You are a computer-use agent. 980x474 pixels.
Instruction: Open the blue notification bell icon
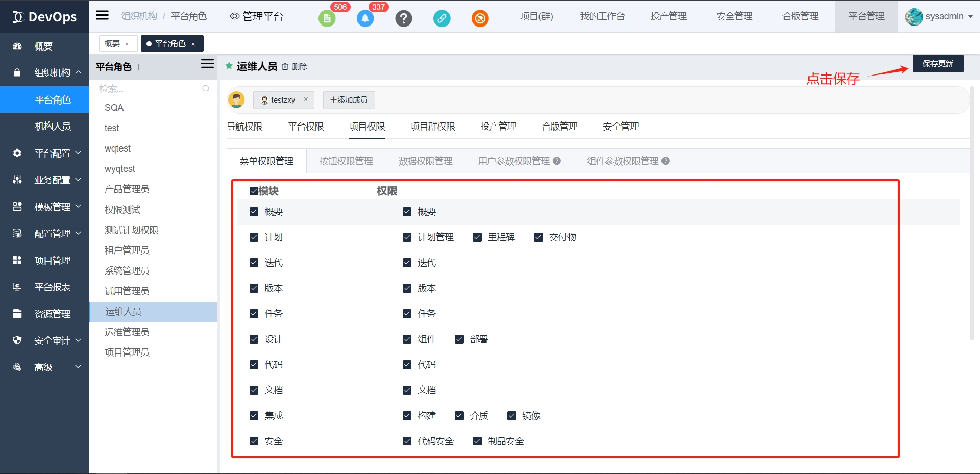[x=365, y=18]
